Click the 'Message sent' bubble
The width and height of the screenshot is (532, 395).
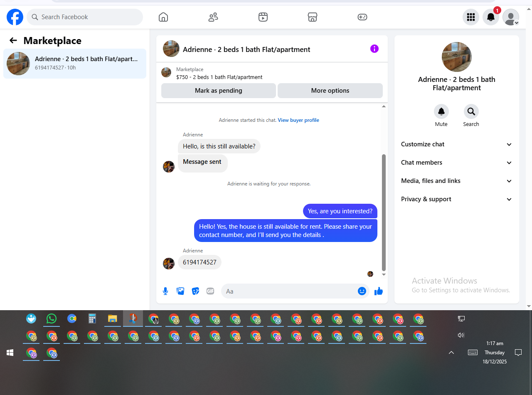(x=203, y=163)
